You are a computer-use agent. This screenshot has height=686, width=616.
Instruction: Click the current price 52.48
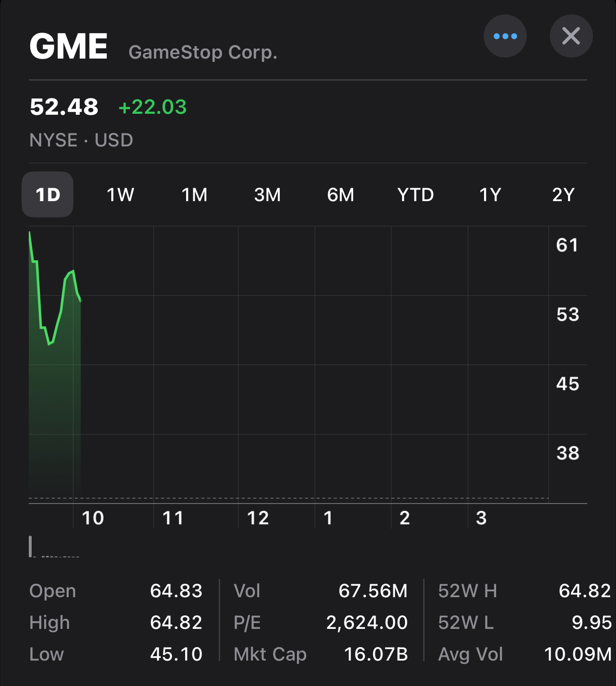point(64,107)
